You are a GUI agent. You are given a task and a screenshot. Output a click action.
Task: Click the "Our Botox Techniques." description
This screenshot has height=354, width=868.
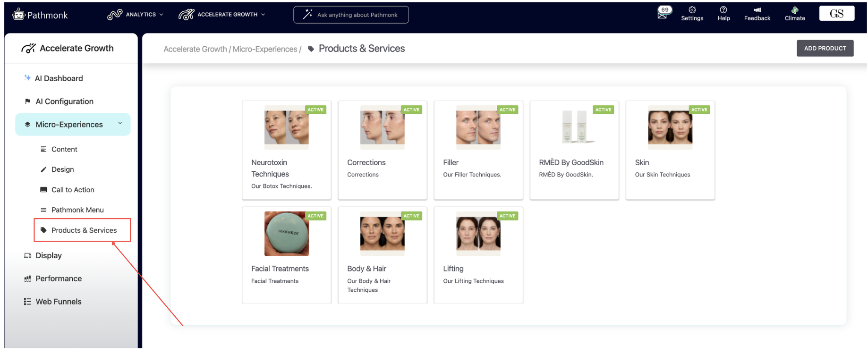[x=281, y=186]
